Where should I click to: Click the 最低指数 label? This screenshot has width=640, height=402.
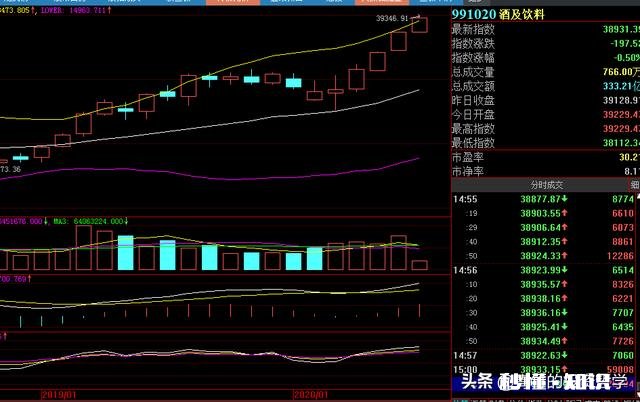473,143
